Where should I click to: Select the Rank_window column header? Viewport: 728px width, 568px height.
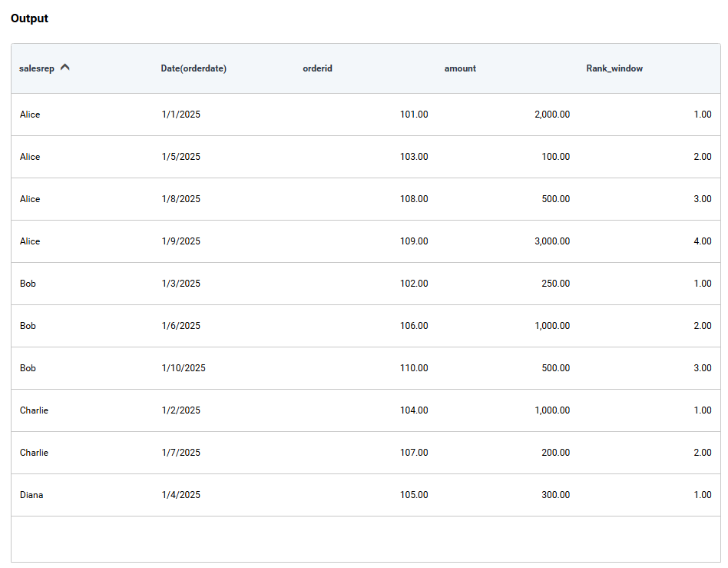click(x=614, y=68)
